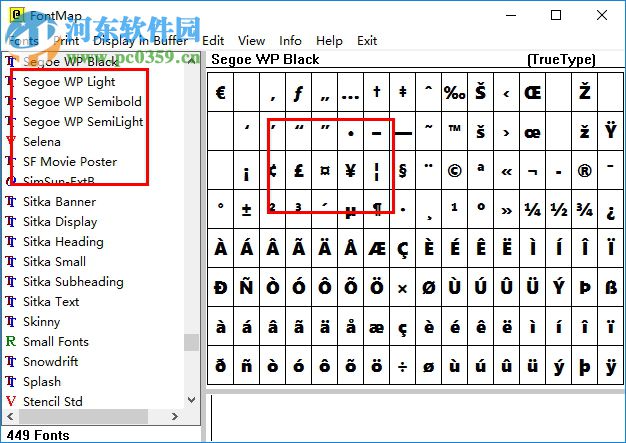
Task: Pick the Œ ligature character cell
Action: pyautogui.click(x=533, y=92)
